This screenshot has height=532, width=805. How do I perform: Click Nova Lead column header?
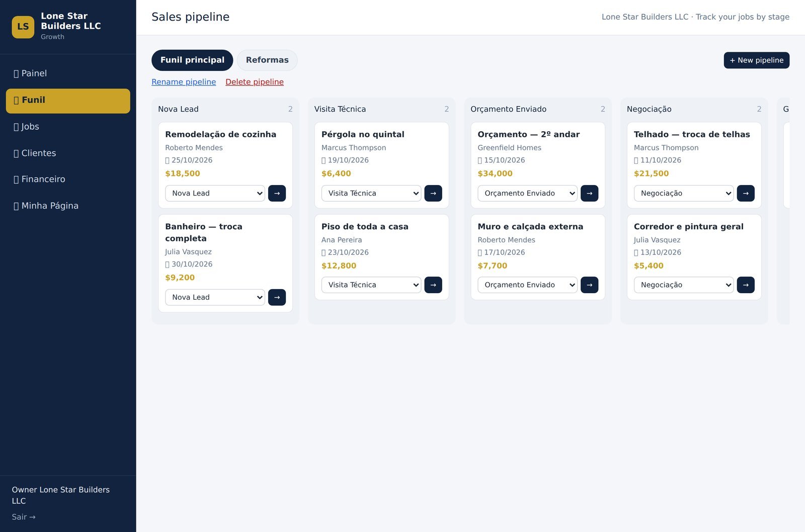pyautogui.click(x=178, y=109)
